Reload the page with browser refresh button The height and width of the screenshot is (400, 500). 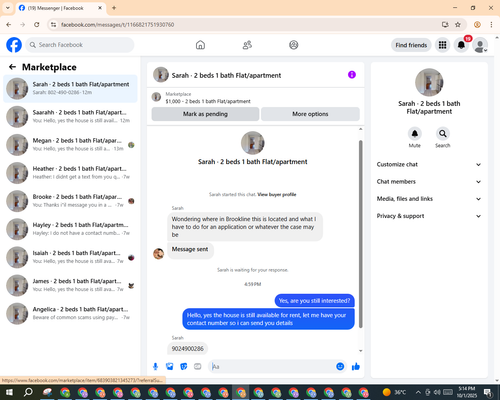pyautogui.click(x=37, y=24)
